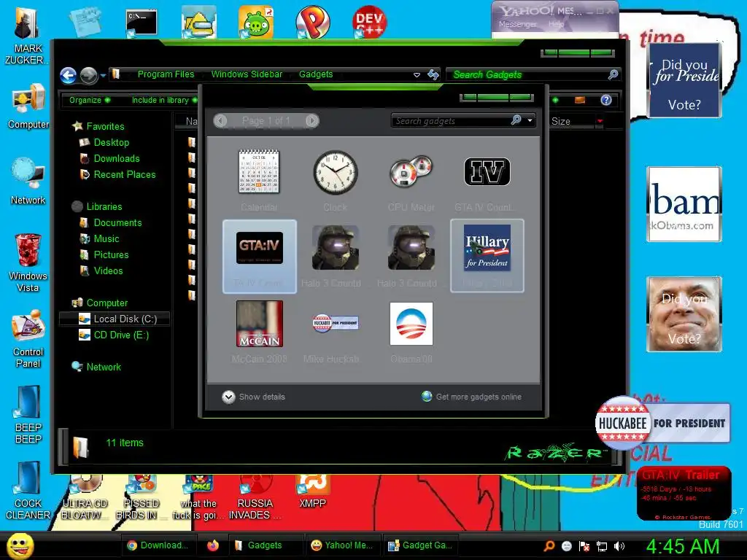Open the search gadgets dropdown arrow

[530, 121]
